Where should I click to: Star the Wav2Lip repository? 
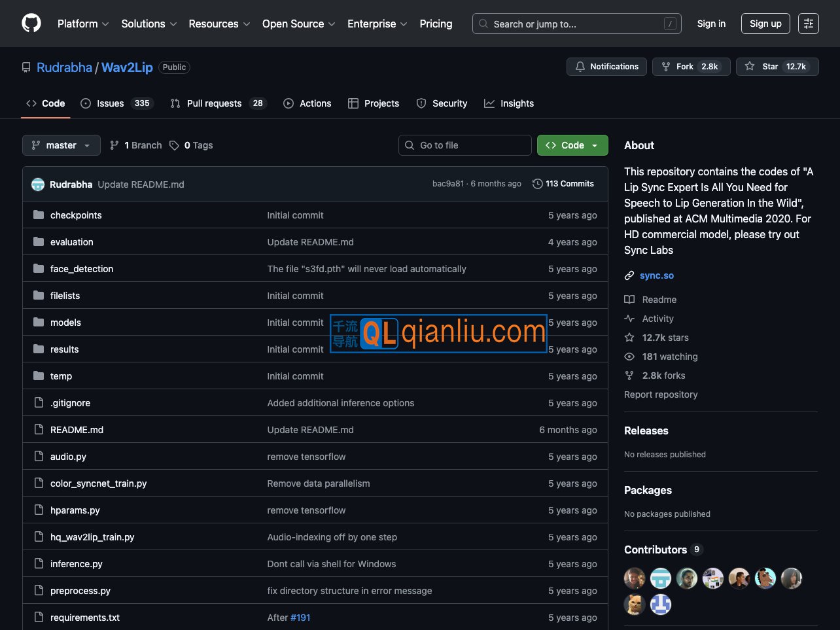pos(777,67)
